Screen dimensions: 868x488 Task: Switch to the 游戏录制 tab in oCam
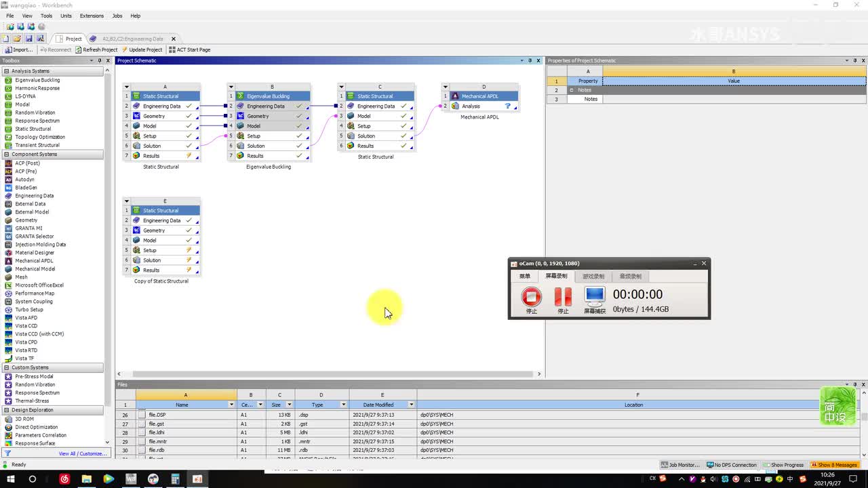point(593,277)
